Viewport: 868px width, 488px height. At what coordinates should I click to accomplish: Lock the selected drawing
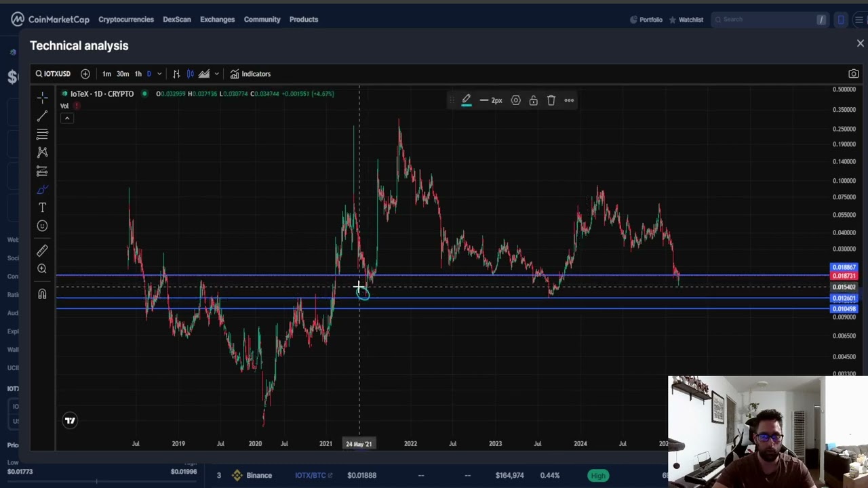click(x=534, y=100)
